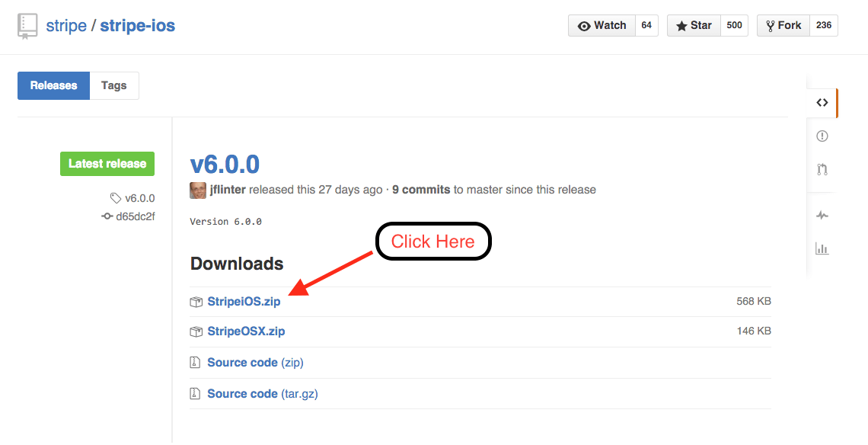Screen dimensions: 868x445
Task: Click the package icon beside StripeiOS.zip
Action: 196,302
